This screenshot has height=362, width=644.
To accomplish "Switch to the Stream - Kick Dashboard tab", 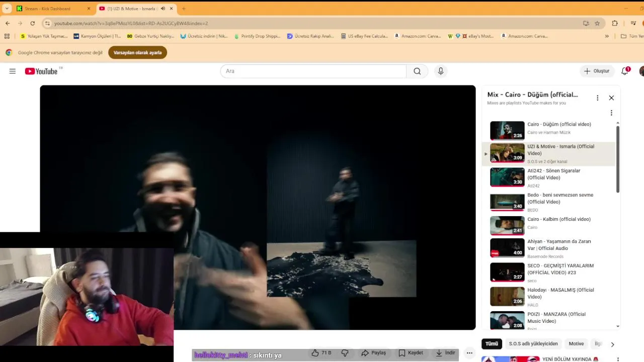I will tap(54, 9).
